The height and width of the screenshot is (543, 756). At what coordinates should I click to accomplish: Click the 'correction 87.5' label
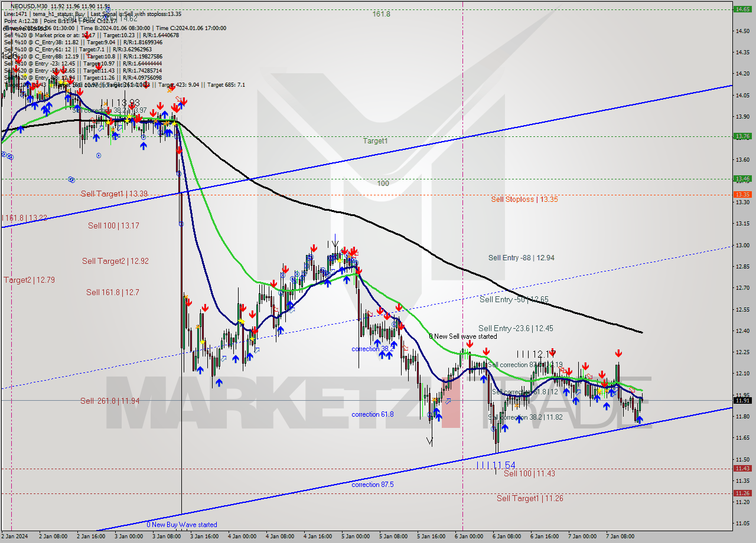tap(372, 485)
